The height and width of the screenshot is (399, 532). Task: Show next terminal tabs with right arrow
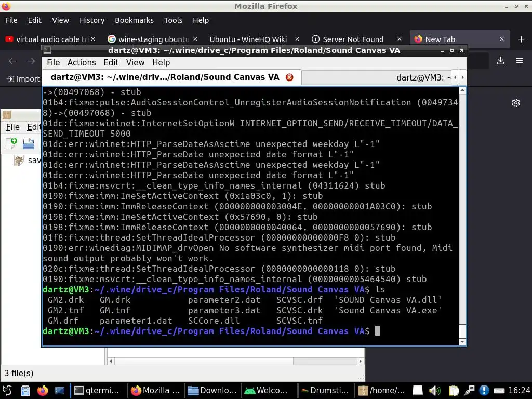tap(462, 78)
